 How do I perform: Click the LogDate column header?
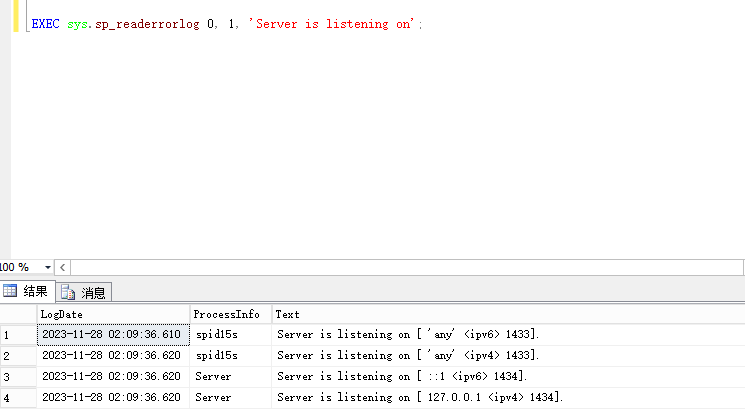(x=113, y=315)
